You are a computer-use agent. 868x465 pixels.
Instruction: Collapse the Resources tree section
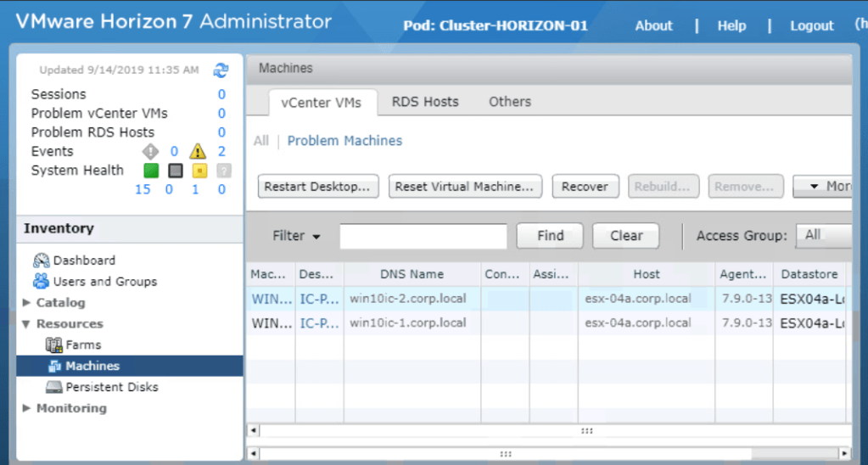click(x=27, y=324)
